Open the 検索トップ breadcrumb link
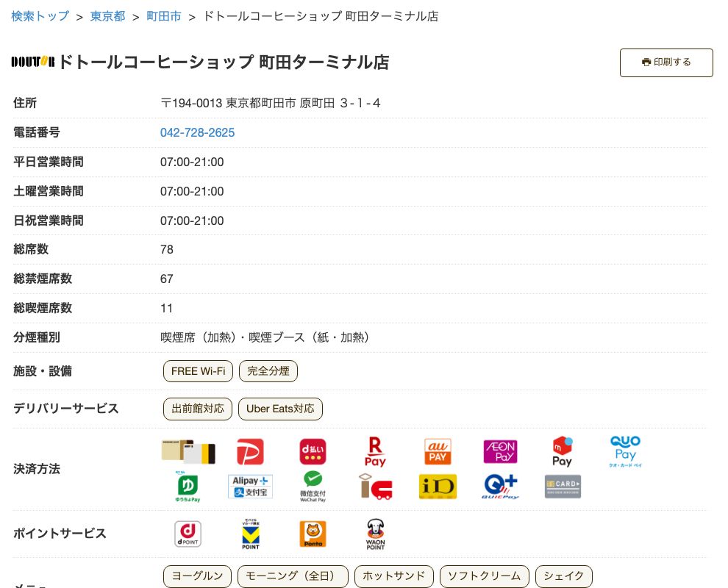Viewport: 728px width, 588px height. point(40,16)
